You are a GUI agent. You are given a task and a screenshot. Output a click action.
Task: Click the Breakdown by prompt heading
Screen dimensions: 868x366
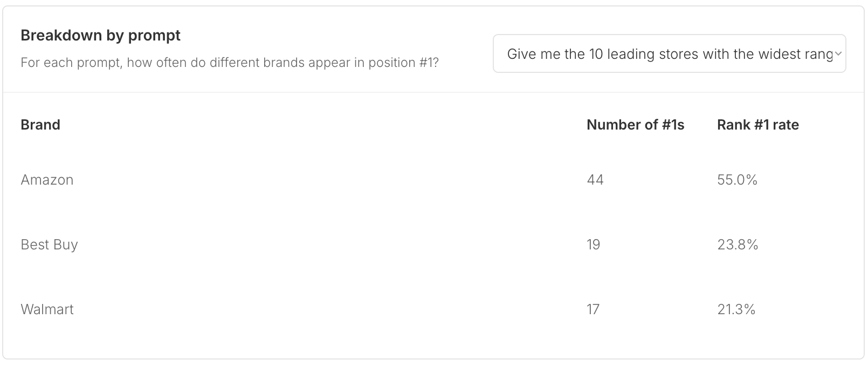100,36
